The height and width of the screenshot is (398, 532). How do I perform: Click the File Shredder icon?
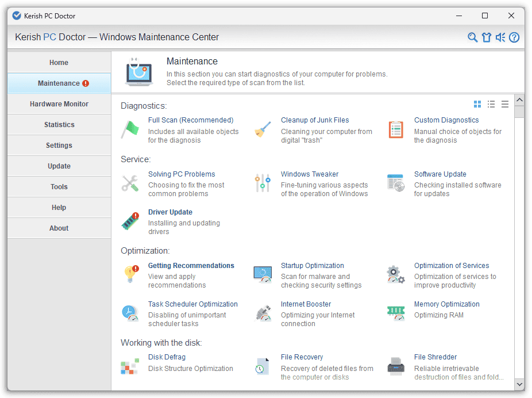[x=396, y=366]
